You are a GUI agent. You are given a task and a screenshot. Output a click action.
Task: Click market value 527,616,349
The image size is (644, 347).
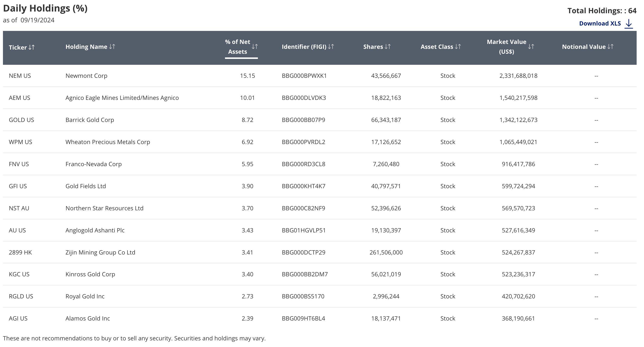click(x=518, y=230)
